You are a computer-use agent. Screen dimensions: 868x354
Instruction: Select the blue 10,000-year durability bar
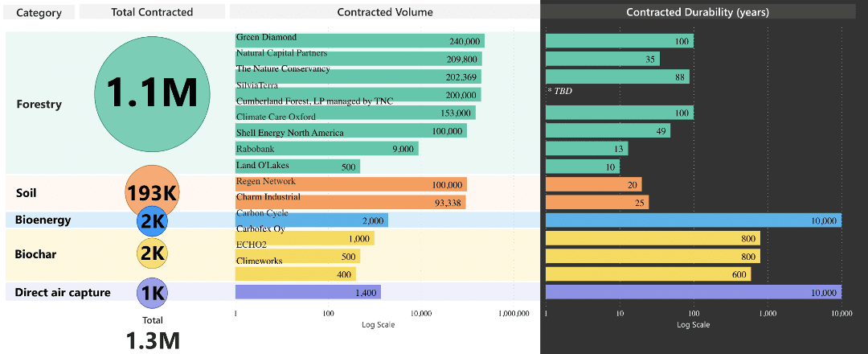694,220
